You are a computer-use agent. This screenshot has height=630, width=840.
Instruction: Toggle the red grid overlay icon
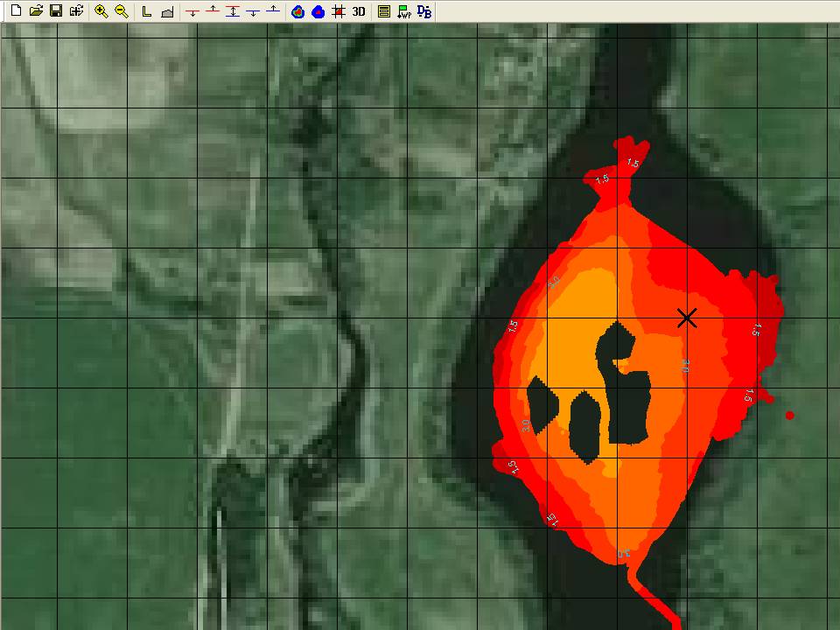coord(339,11)
